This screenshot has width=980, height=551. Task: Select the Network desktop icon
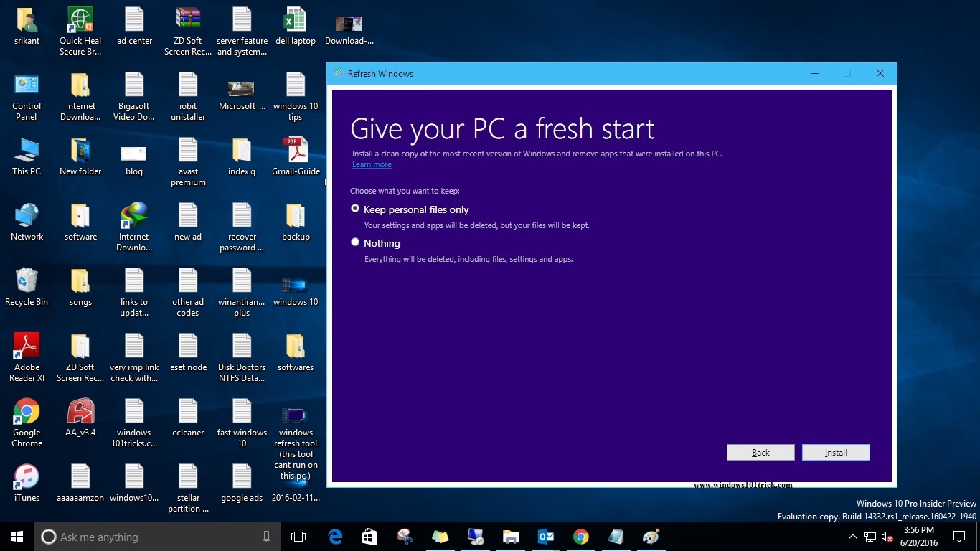click(27, 222)
